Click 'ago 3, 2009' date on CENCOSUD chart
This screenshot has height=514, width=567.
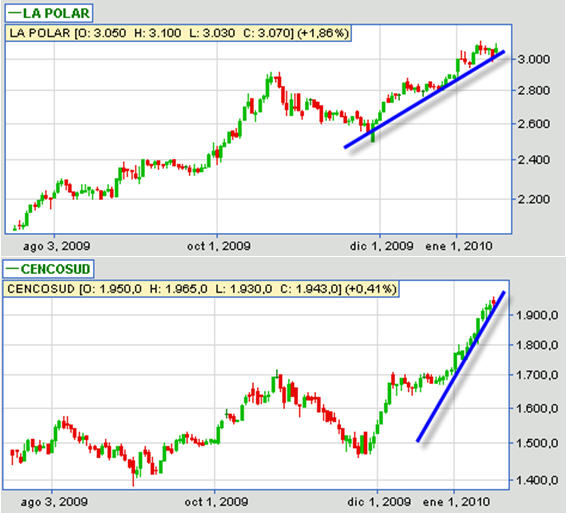pyautogui.click(x=54, y=502)
